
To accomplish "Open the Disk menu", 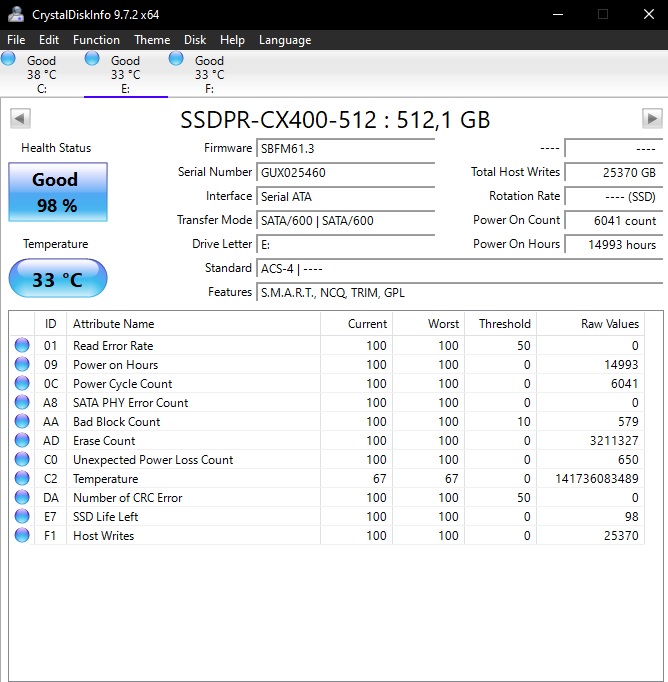I will [195, 40].
